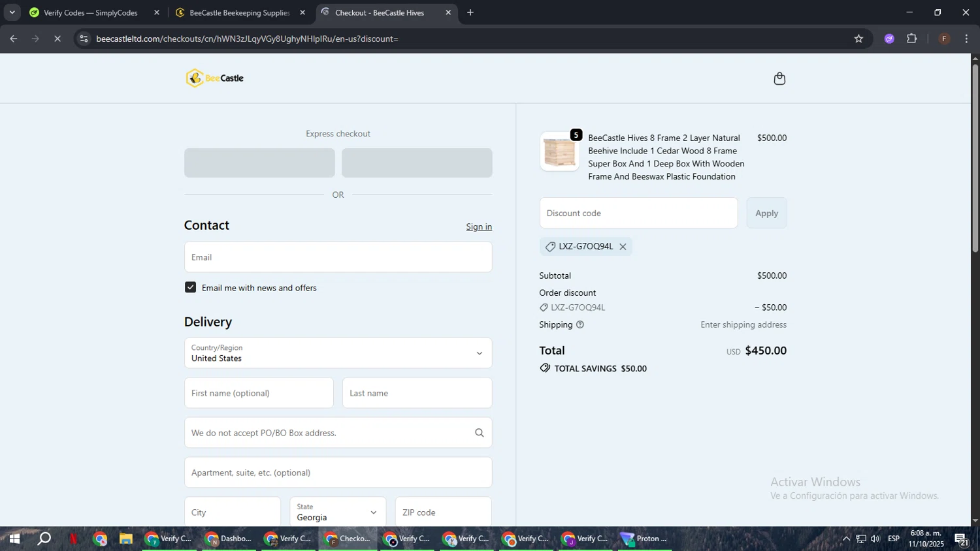Click the Apartment, suite field
The width and height of the screenshot is (980, 551).
point(338,473)
